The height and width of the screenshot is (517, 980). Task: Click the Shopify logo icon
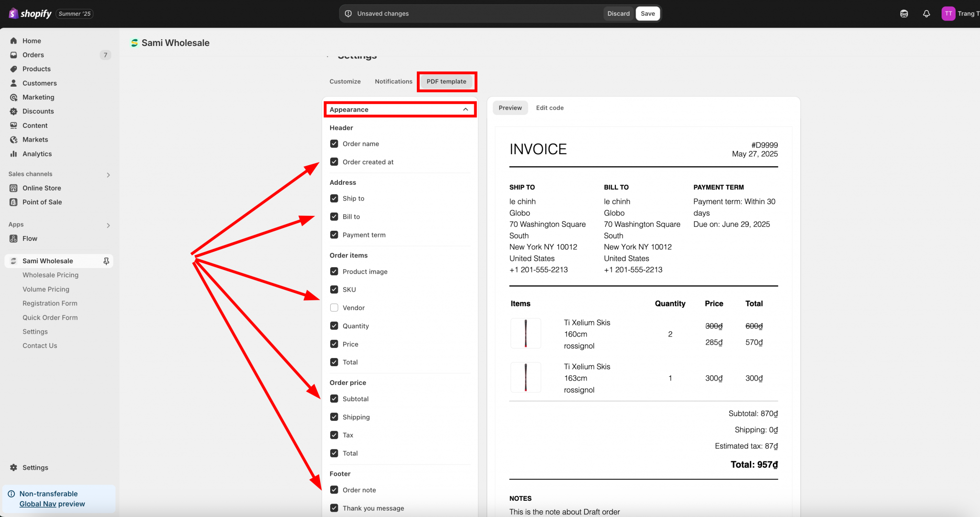point(13,13)
